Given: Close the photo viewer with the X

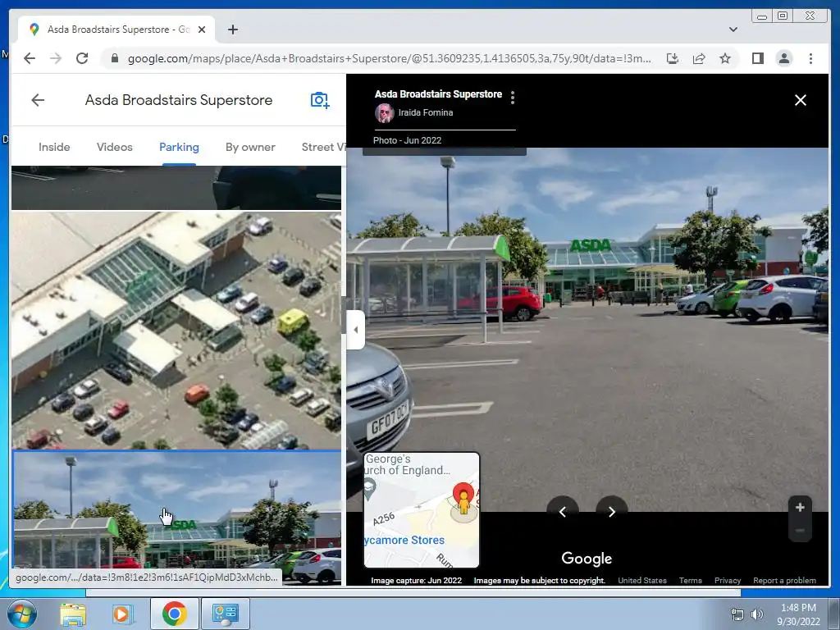Looking at the screenshot, I should point(801,100).
